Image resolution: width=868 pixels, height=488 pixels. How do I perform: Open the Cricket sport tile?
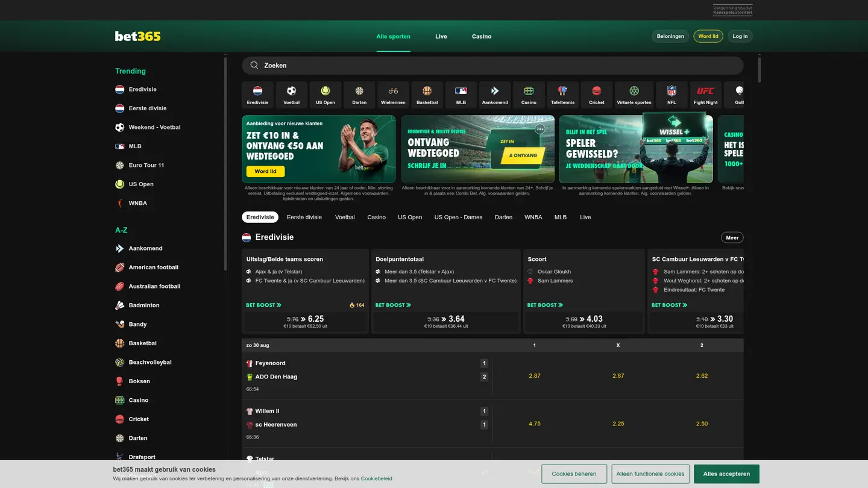[x=597, y=95]
